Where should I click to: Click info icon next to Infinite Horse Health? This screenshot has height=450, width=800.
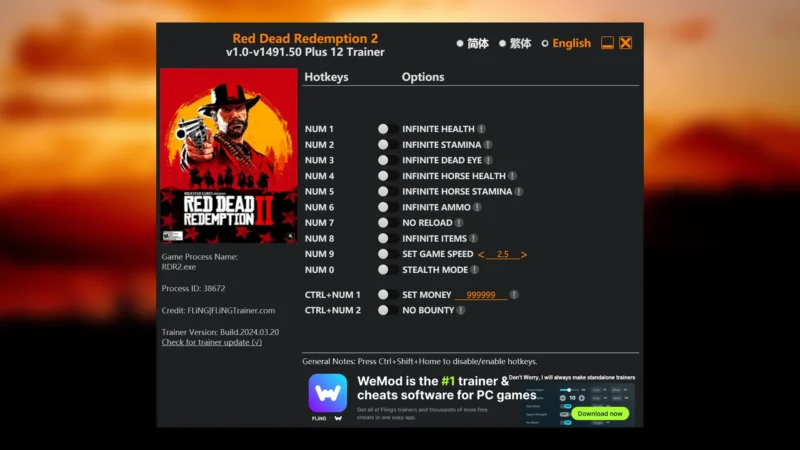pos(512,176)
